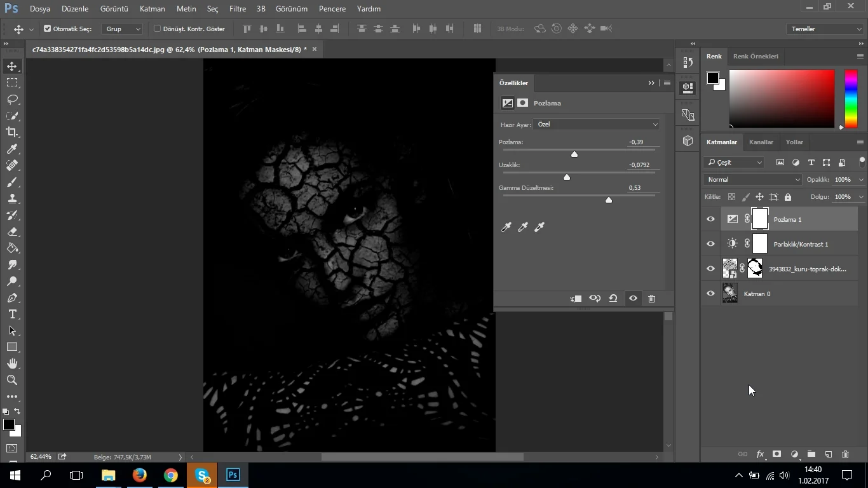Screen dimensions: 868x488
Task: Enable Dönüşt. Kontr. Göster checkbox
Action: point(157,29)
